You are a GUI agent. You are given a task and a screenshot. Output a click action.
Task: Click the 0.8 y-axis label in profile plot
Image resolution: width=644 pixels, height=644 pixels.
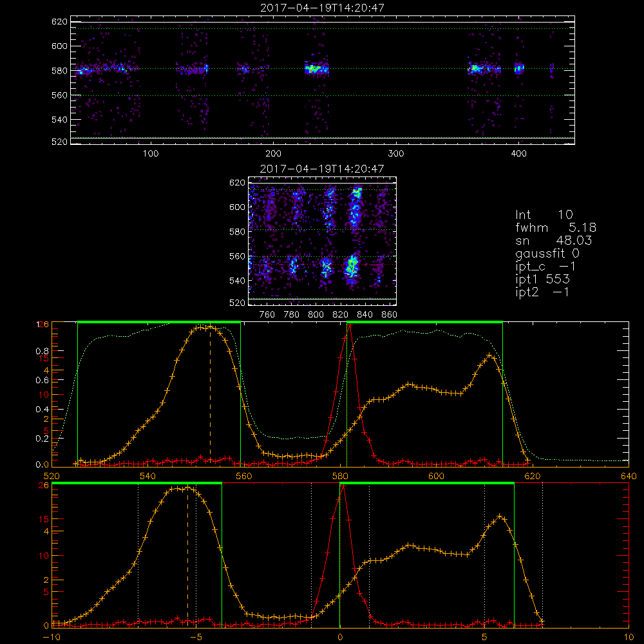[43, 351]
